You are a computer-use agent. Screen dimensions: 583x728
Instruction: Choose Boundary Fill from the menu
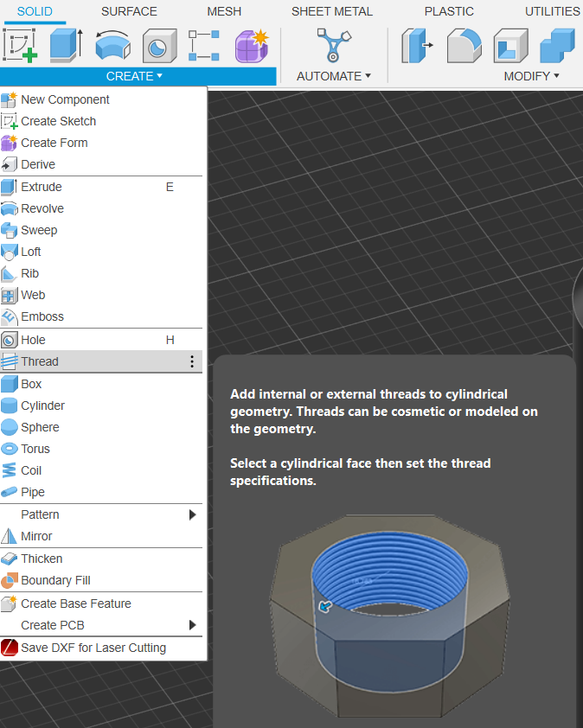pyautogui.click(x=101, y=580)
